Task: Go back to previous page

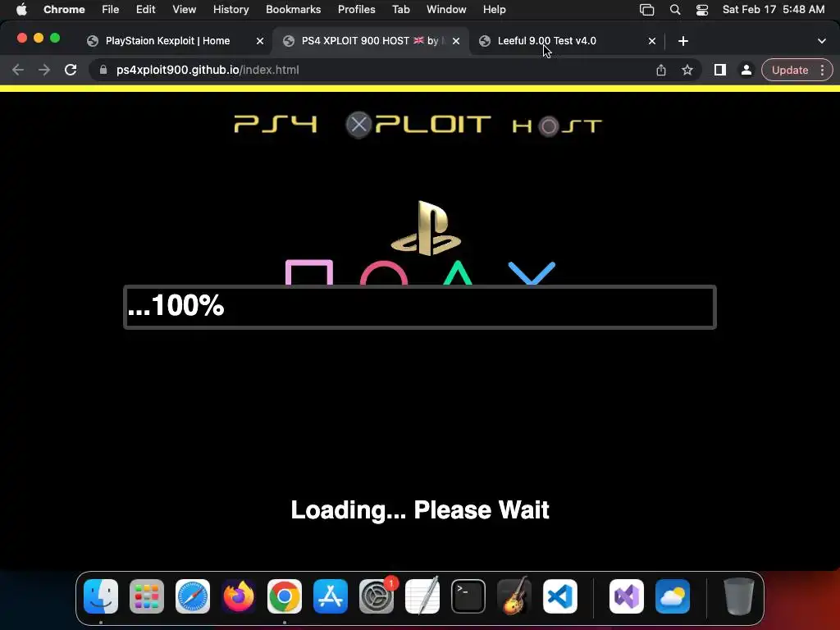Action: coord(18,70)
